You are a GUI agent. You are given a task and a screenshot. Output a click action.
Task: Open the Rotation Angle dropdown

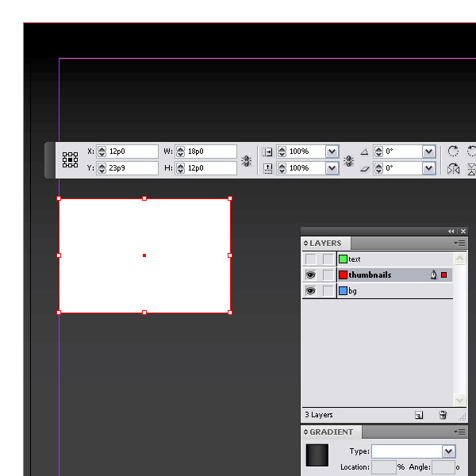[x=429, y=152]
